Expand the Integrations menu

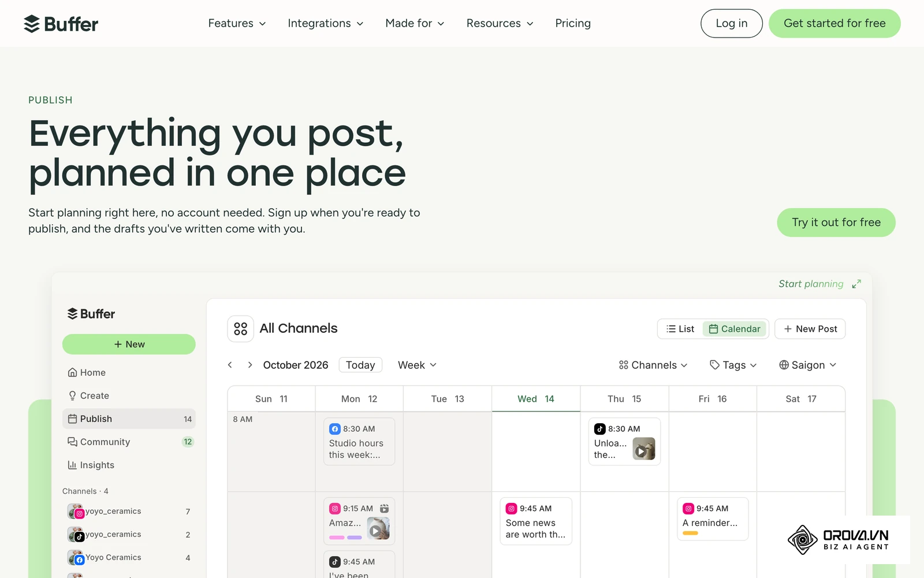[x=326, y=24]
